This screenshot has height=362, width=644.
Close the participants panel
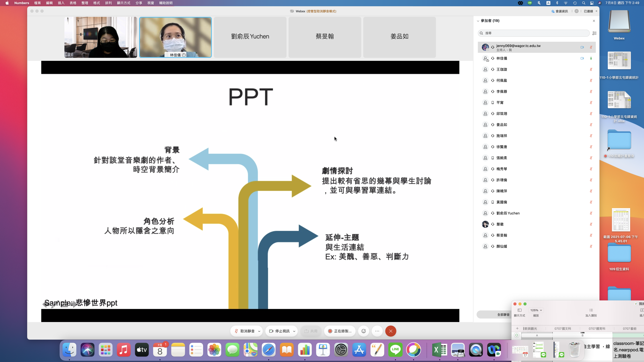594,21
